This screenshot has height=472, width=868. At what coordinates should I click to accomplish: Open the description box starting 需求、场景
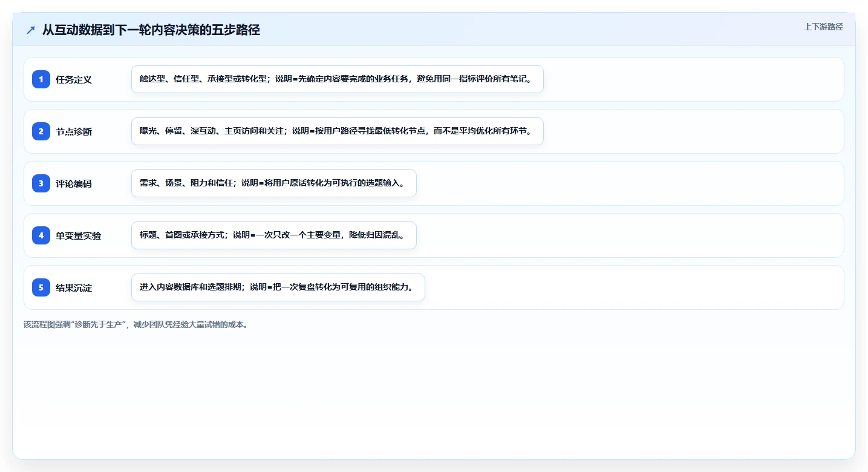pyautogui.click(x=274, y=183)
